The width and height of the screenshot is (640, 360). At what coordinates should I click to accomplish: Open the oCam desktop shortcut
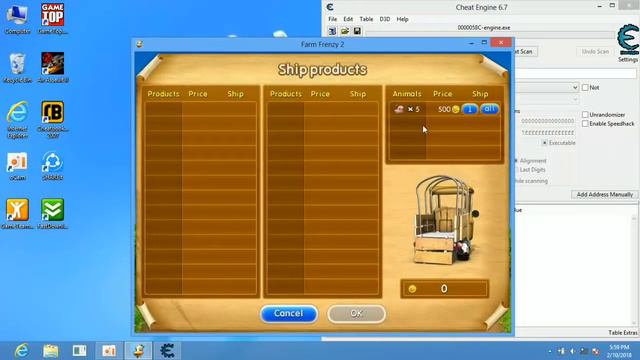coord(17,166)
